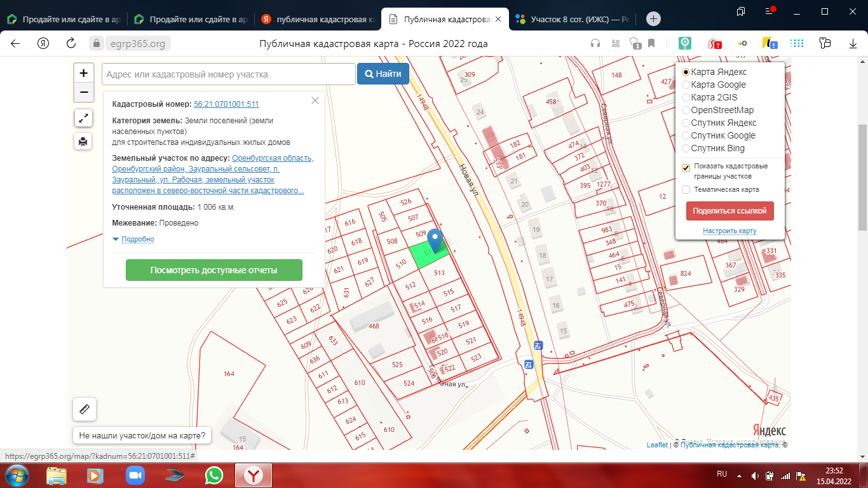Reload the current page
Viewport: 868px width, 488px height.
pyautogui.click(x=71, y=44)
